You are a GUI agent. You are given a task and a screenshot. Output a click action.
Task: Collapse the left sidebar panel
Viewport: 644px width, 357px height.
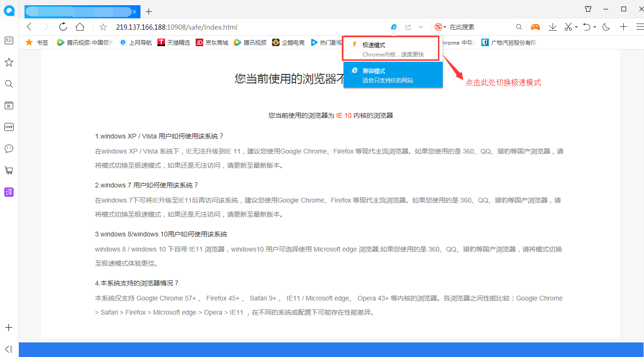(x=8, y=349)
